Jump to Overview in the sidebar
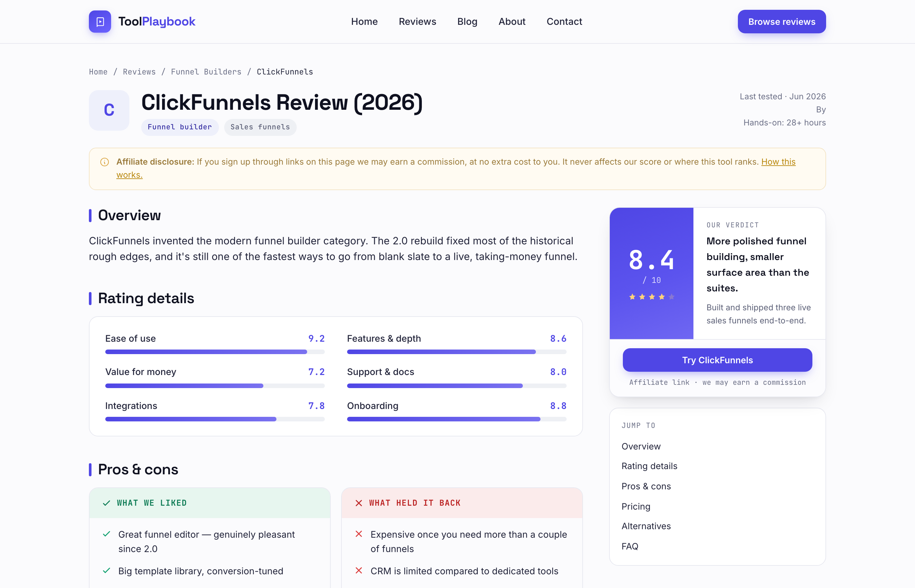This screenshot has width=915, height=588. pos(641,446)
